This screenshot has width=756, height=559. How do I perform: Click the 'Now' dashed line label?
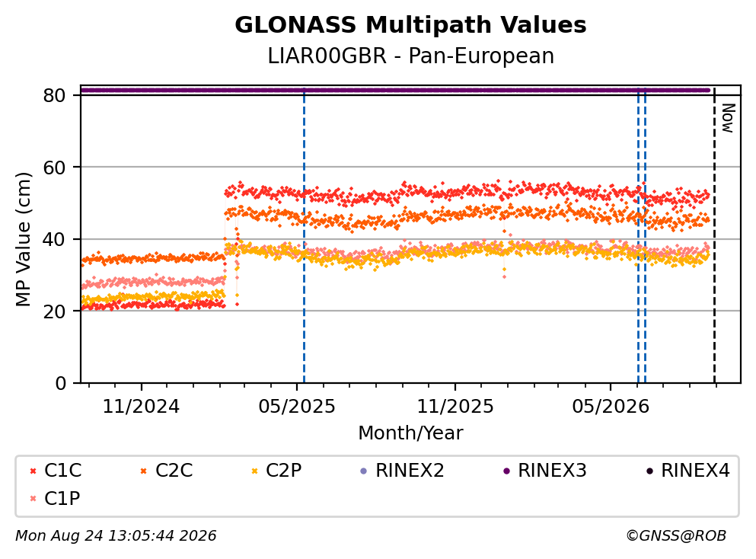[x=728, y=118]
